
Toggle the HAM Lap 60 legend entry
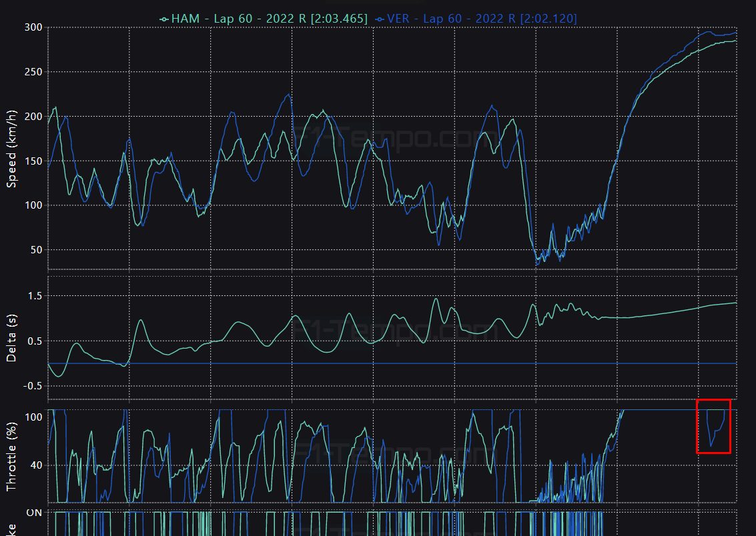click(264, 19)
